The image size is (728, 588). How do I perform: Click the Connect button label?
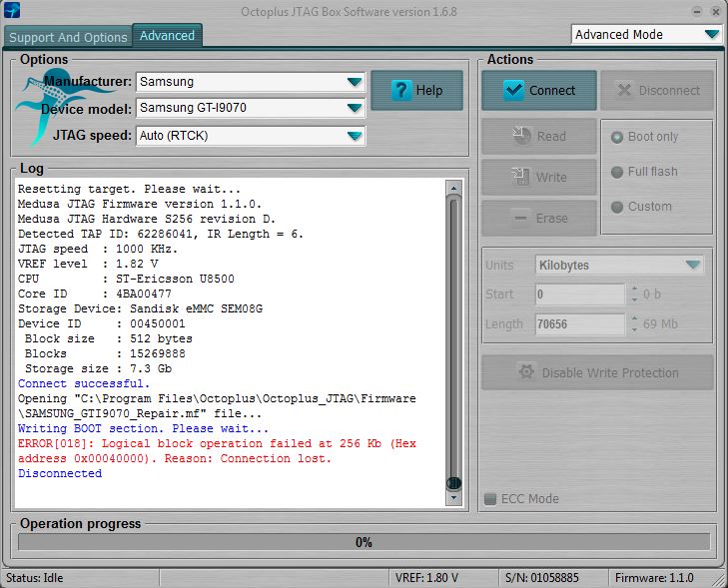tap(552, 90)
